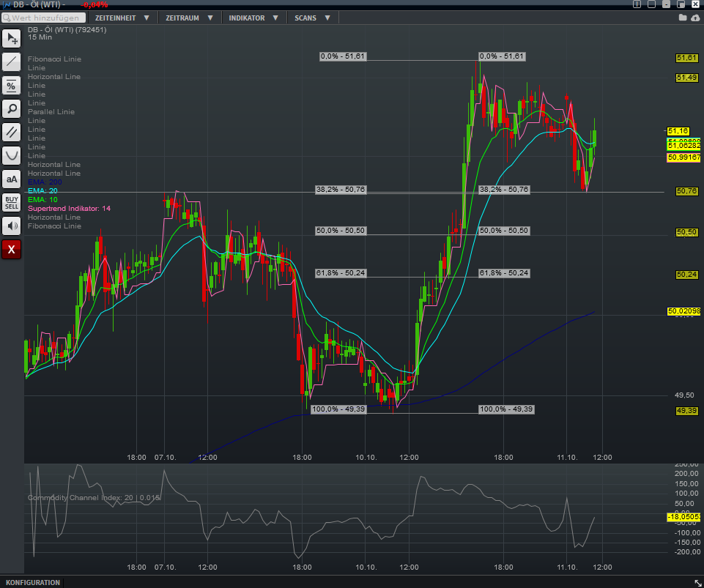Click the 200,00 CCI scale value
This screenshot has width=704, height=588.
[686, 474]
